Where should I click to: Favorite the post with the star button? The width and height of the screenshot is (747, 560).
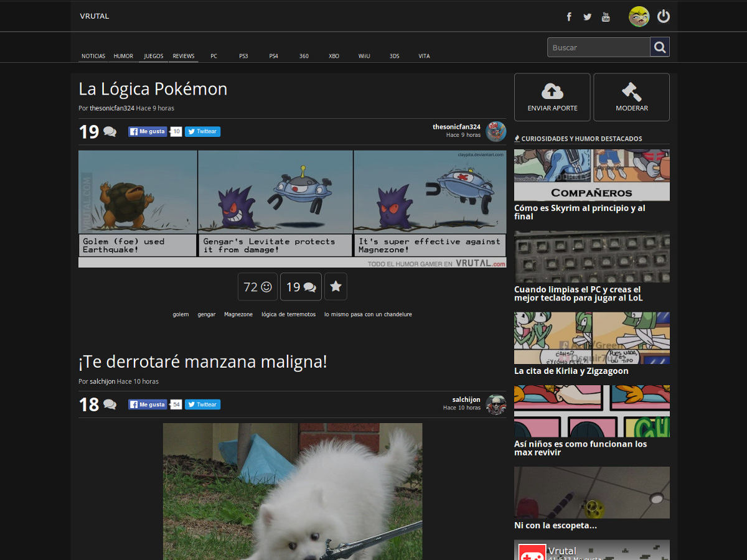336,287
